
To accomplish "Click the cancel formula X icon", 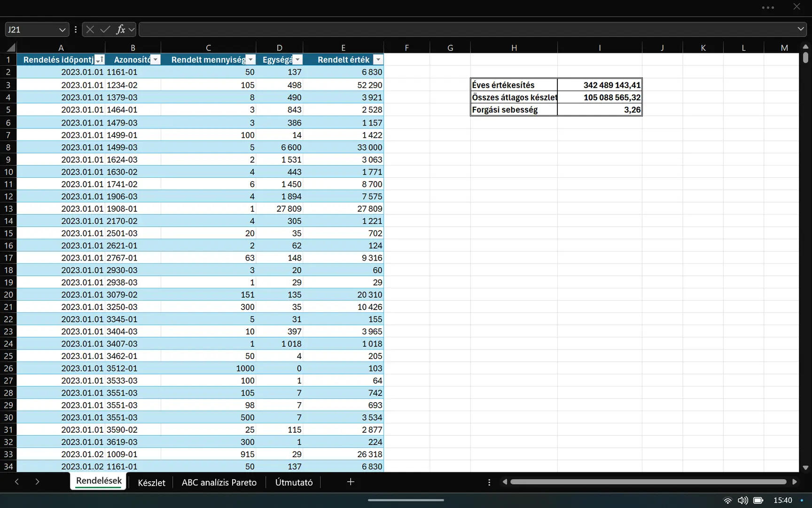I will tap(90, 30).
